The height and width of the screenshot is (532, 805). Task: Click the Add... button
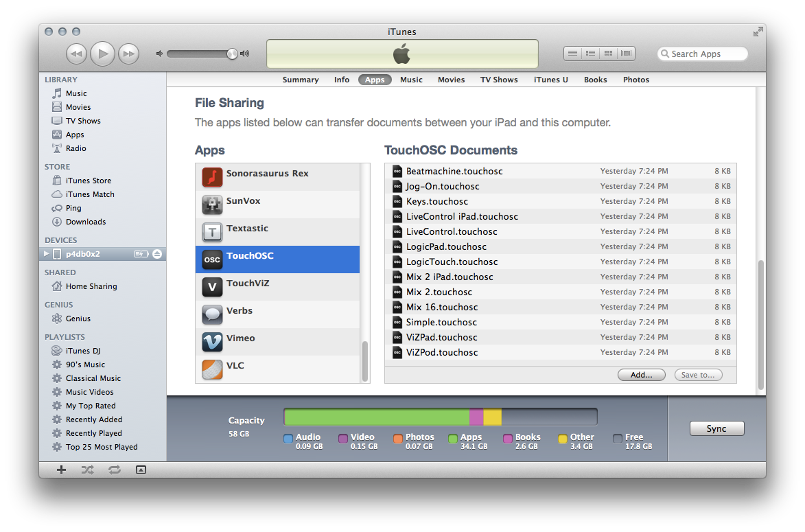(x=641, y=375)
